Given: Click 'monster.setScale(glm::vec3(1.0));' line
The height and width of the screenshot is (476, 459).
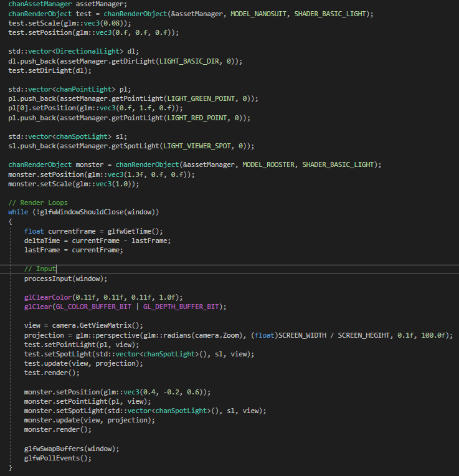Looking at the screenshot, I should click(73, 184).
